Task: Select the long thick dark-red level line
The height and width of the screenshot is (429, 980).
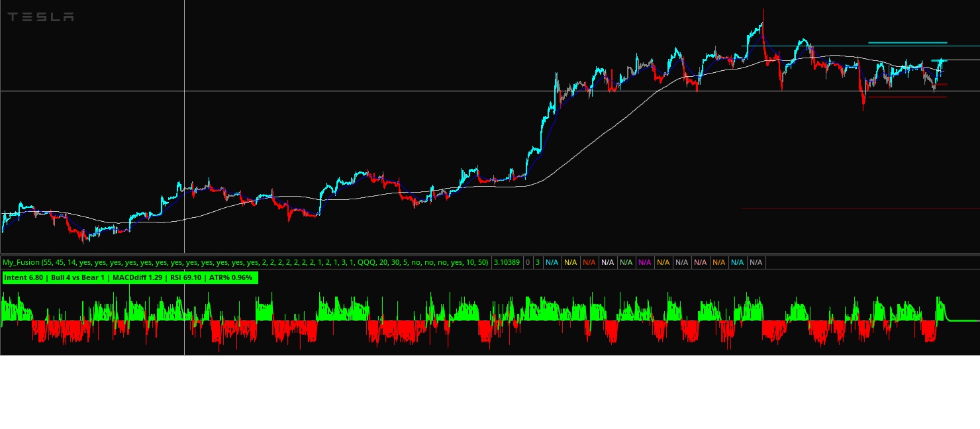Action: coord(906,97)
